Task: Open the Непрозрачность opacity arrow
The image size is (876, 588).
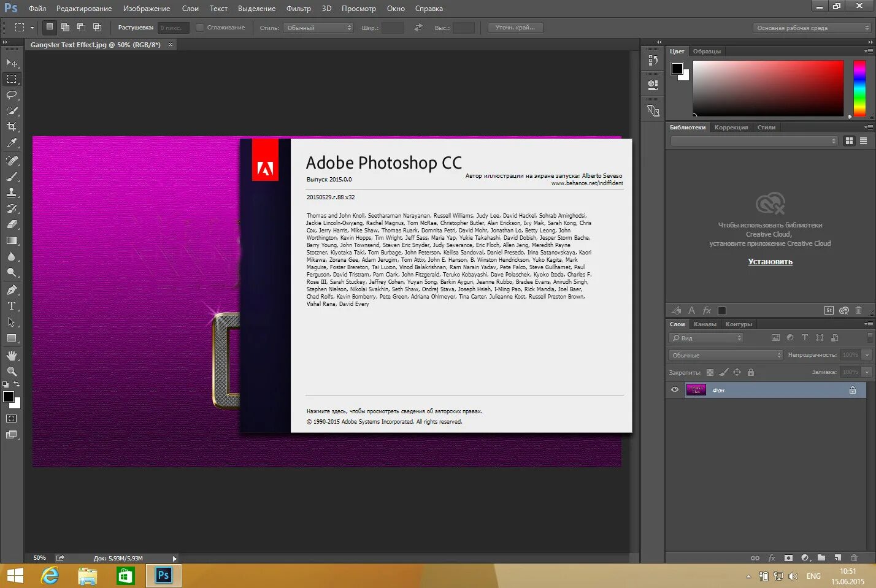Action: tap(867, 355)
